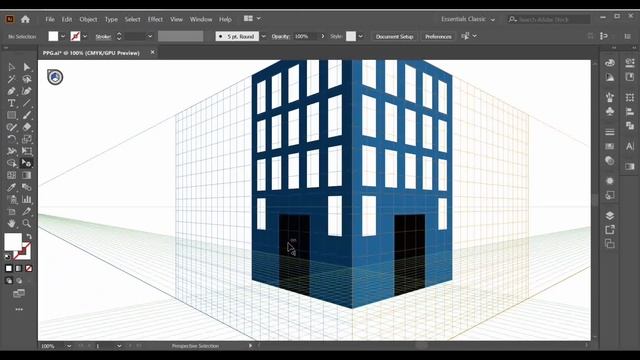640x360 pixels.
Task: Select the Gradient tool
Action: (27, 175)
